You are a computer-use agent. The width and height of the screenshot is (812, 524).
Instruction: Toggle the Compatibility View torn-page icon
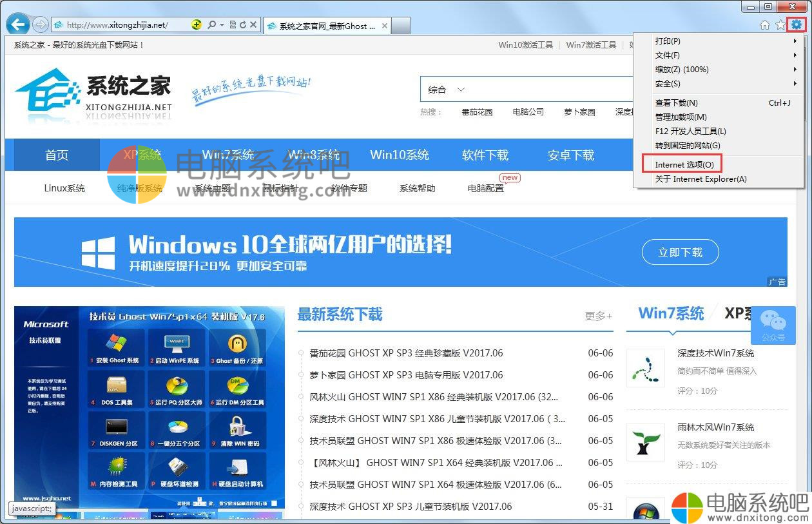233,25
